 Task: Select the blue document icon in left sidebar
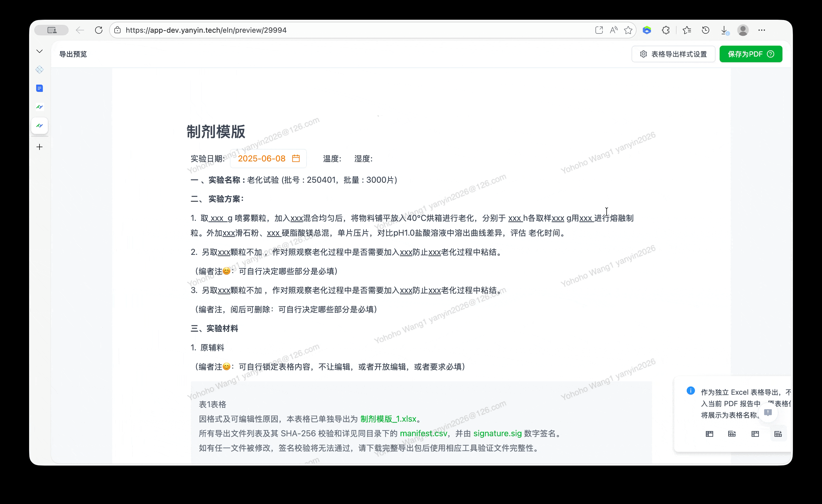(x=39, y=88)
